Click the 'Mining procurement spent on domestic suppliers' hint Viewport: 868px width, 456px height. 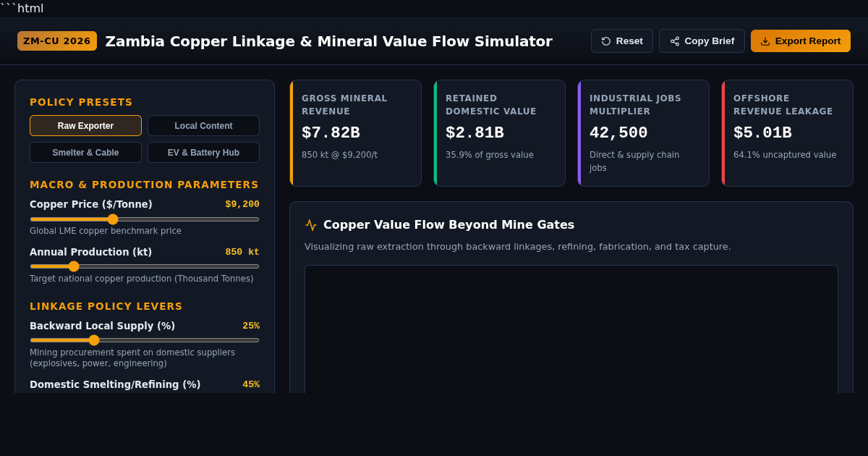pyautogui.click(x=132, y=358)
